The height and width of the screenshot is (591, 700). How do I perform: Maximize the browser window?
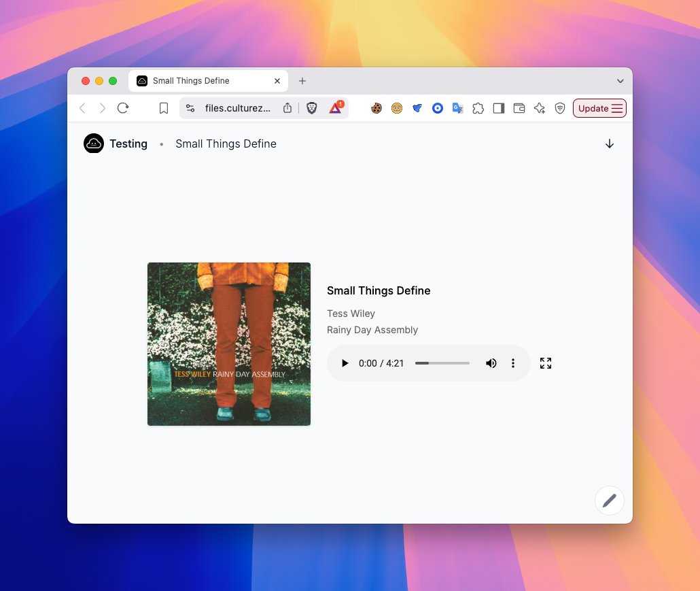(x=113, y=81)
